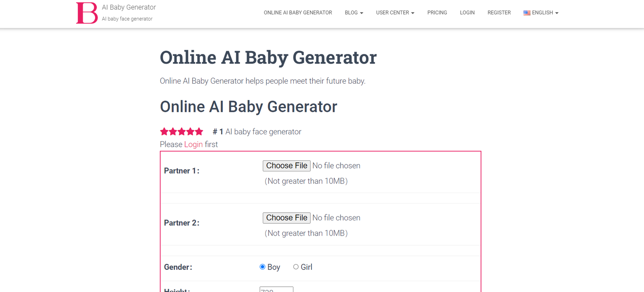Choose a file for Partner 1
644x292 pixels.
pos(287,166)
